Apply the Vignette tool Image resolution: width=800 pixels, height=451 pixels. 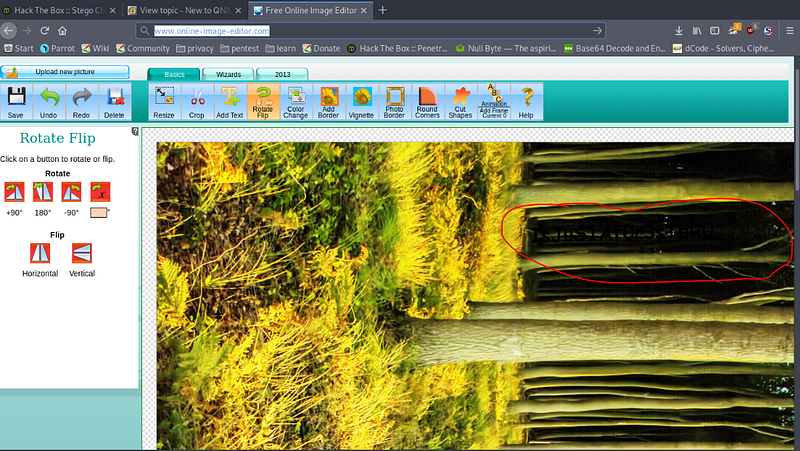[x=361, y=102]
